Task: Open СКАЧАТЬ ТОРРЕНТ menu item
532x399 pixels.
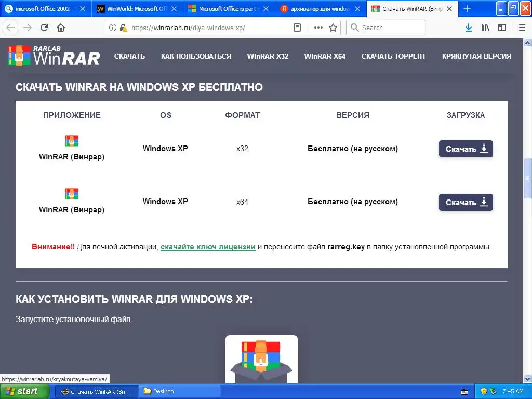Action: 394,56
